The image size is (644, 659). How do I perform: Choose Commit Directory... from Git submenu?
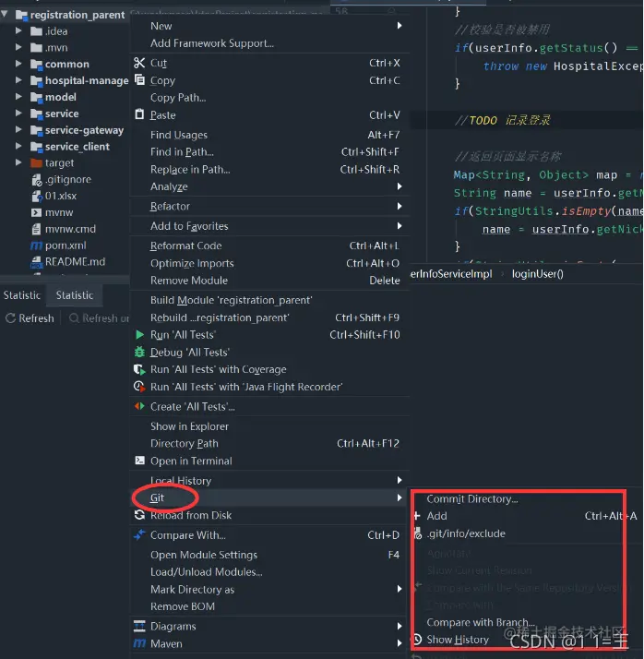click(472, 499)
